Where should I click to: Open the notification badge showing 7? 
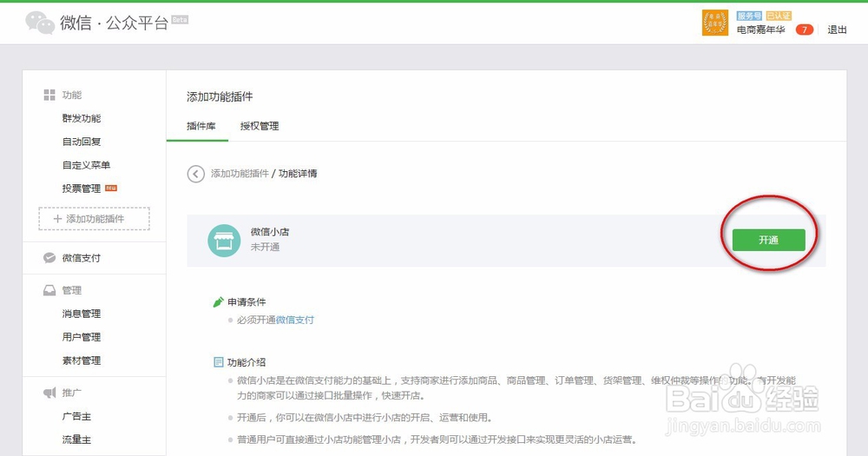[x=805, y=30]
